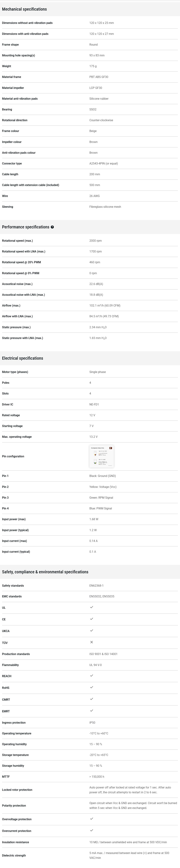This screenshot has height=868, width=180.
Task: Click Pin 2 value Yellow: Voltage (Vcc)
Action: [x=103, y=487]
